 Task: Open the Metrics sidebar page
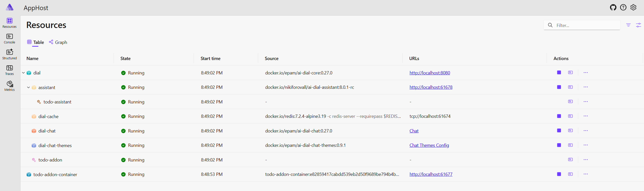pyautogui.click(x=10, y=86)
